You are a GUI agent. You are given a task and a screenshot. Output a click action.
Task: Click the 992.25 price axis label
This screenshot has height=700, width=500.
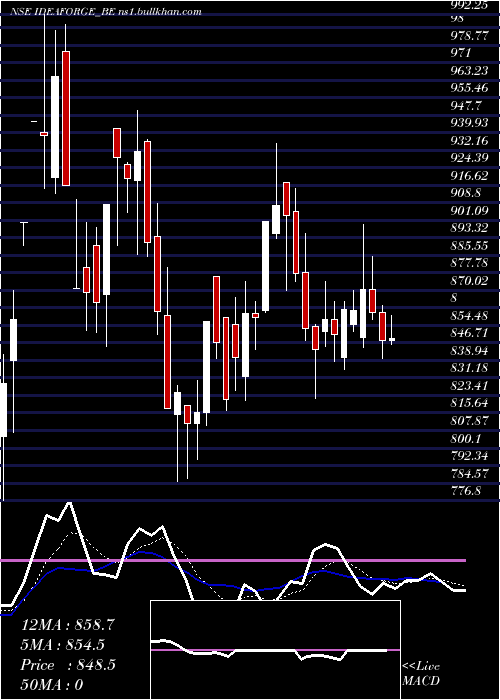[470, 4]
